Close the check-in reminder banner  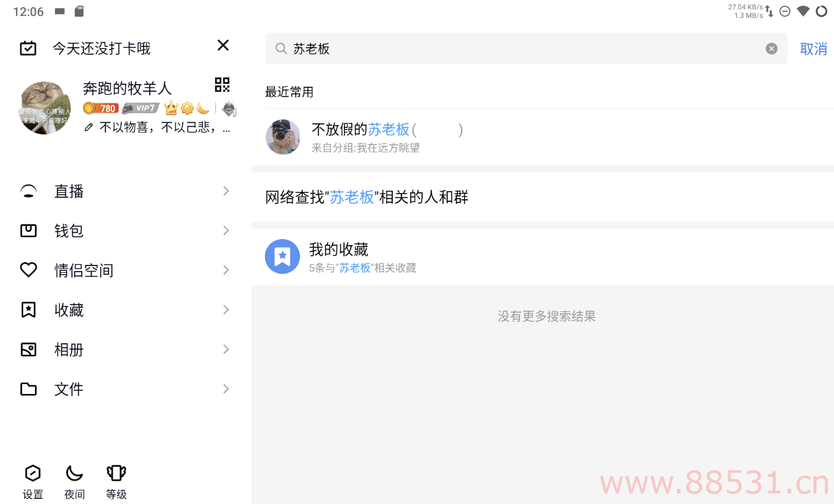pyautogui.click(x=223, y=45)
